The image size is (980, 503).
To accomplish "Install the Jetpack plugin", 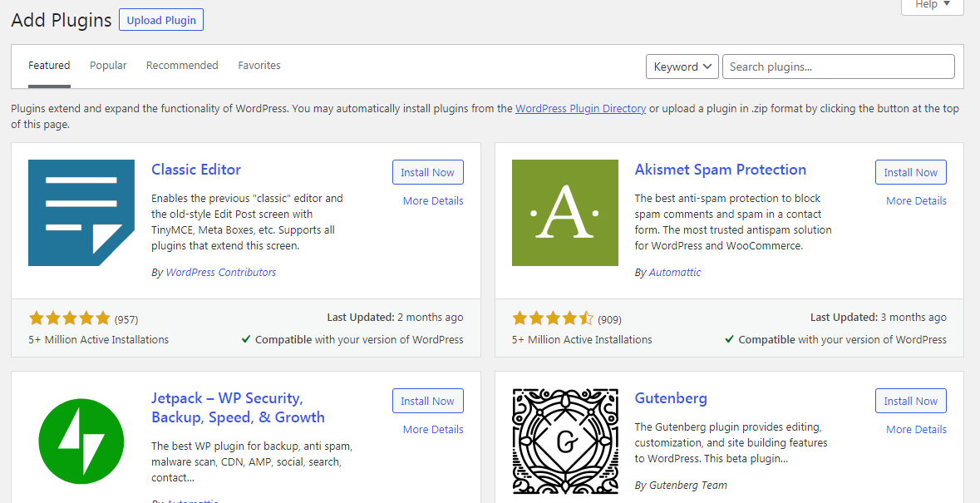I will (427, 401).
